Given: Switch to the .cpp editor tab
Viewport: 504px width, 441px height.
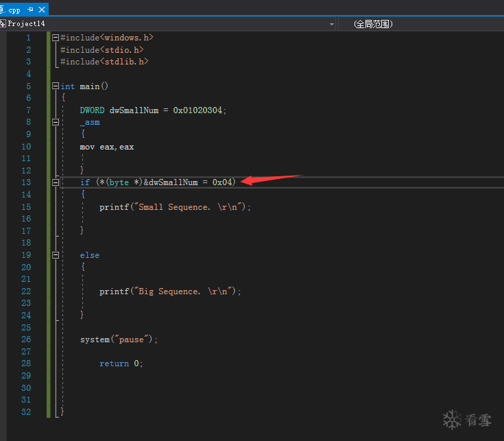Looking at the screenshot, I should [x=12, y=10].
